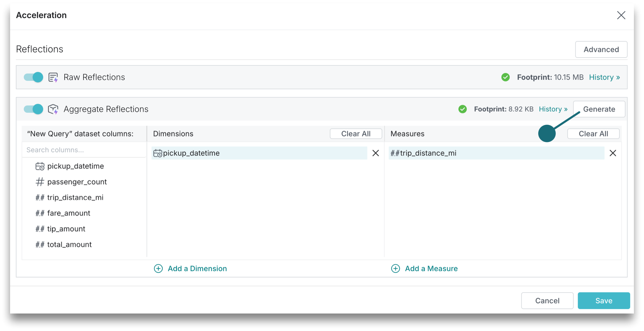Click the green status check for Raw Reflections
Image resolution: width=644 pixels, height=331 pixels.
coord(505,77)
